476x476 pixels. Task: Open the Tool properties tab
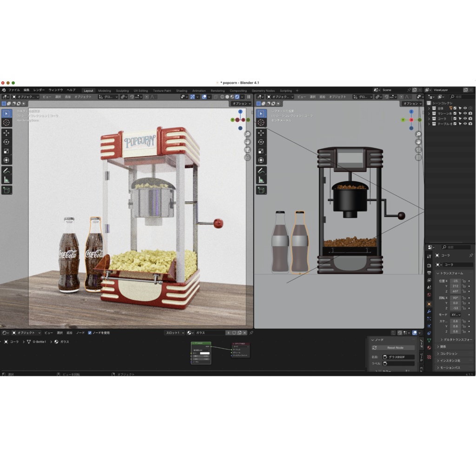(429, 257)
